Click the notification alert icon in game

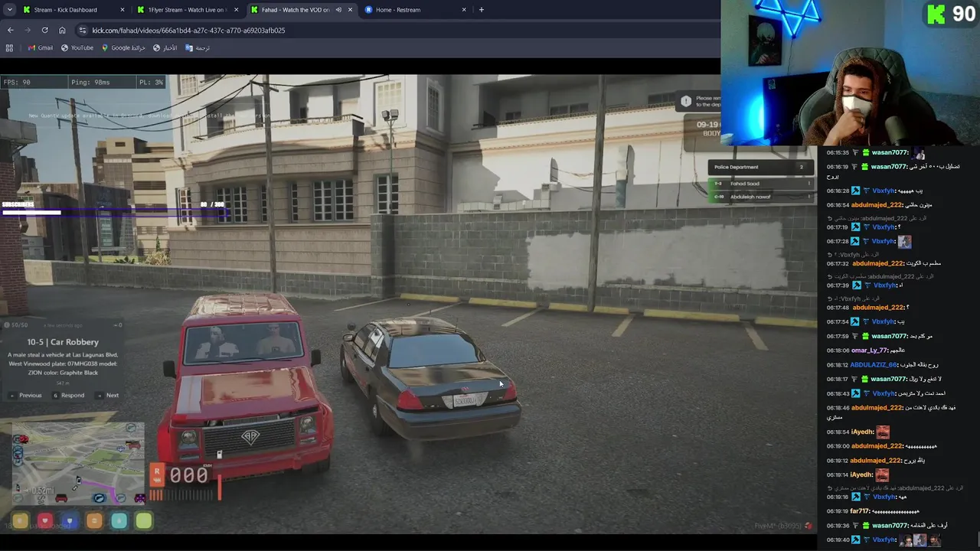coord(686,100)
